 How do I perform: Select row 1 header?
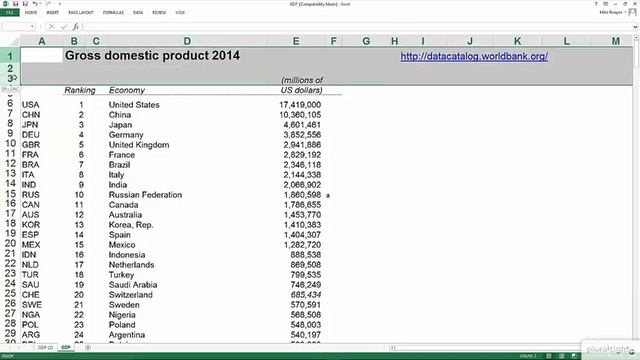[x=10, y=56]
